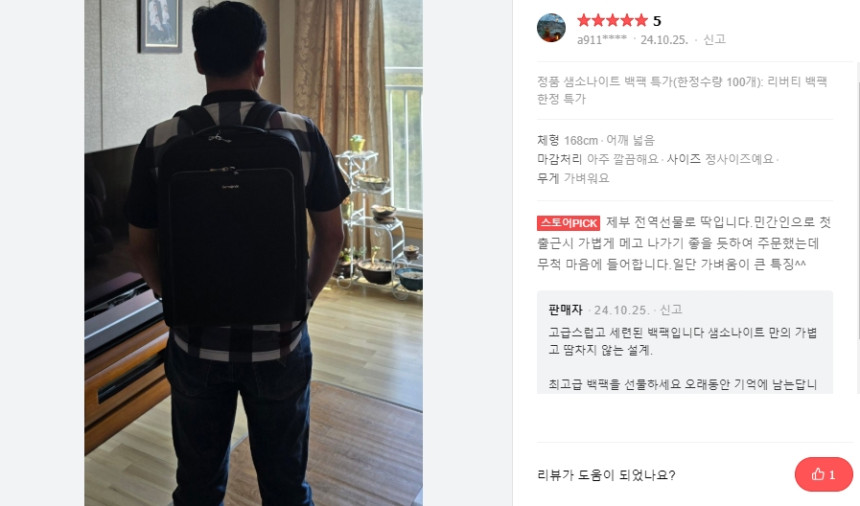Viewport: 860px width, 506px height.
Task: Click the review body text paragraph
Action: [x=684, y=243]
